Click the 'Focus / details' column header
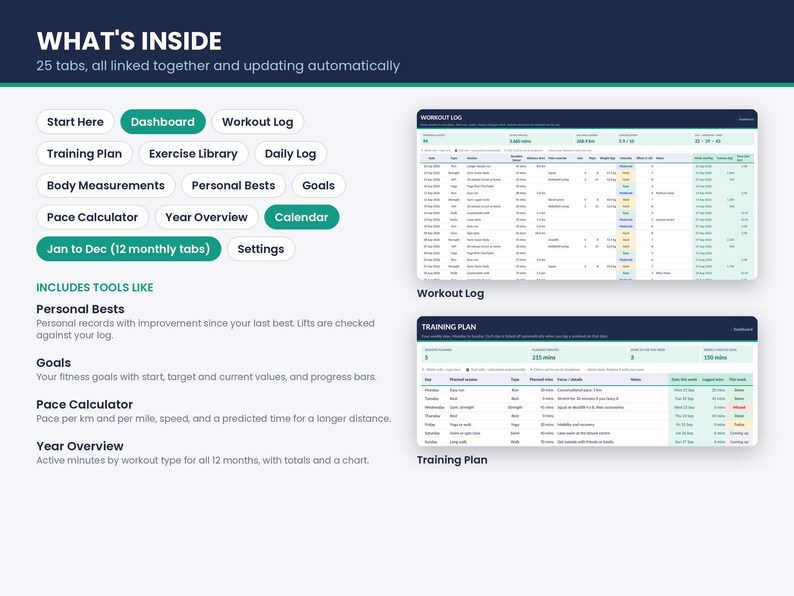Image resolution: width=794 pixels, height=596 pixels. [570, 379]
